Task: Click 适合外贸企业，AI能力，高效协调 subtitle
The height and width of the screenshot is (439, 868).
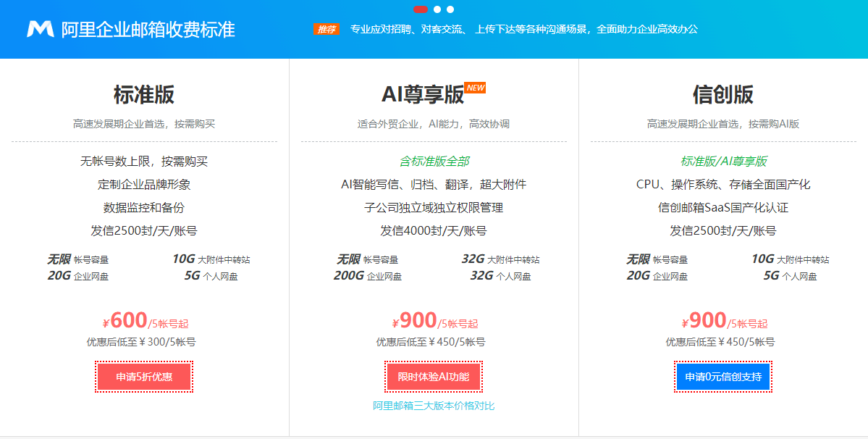Action: pyautogui.click(x=434, y=124)
